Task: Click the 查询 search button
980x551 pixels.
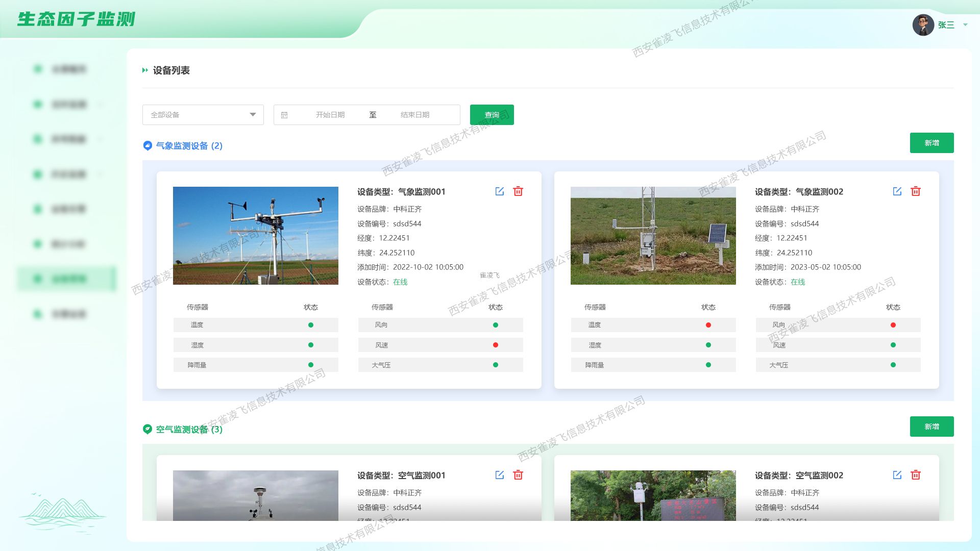Action: 492,115
